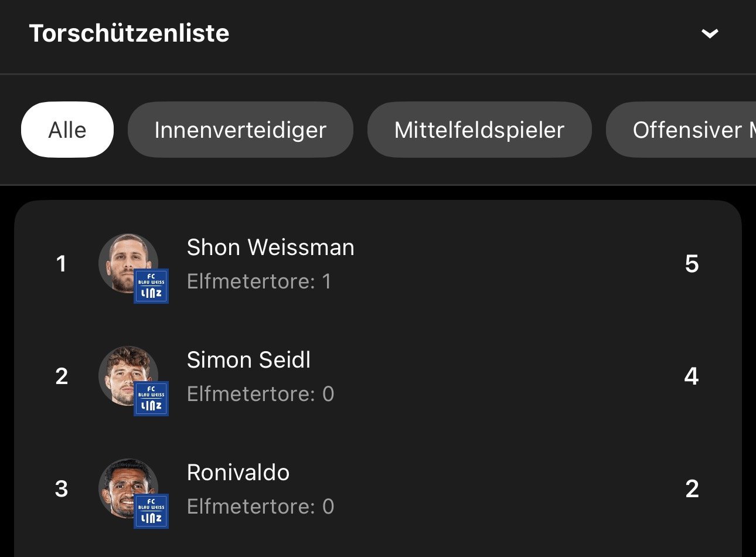This screenshot has height=557, width=756.
Task: Collapse the Torschützenliste section chevron
Action: 710,33
